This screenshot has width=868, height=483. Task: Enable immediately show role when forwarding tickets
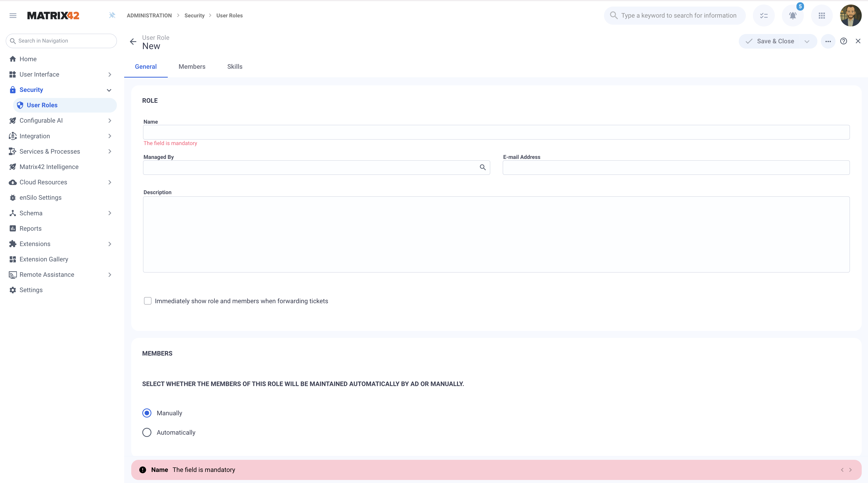point(148,301)
